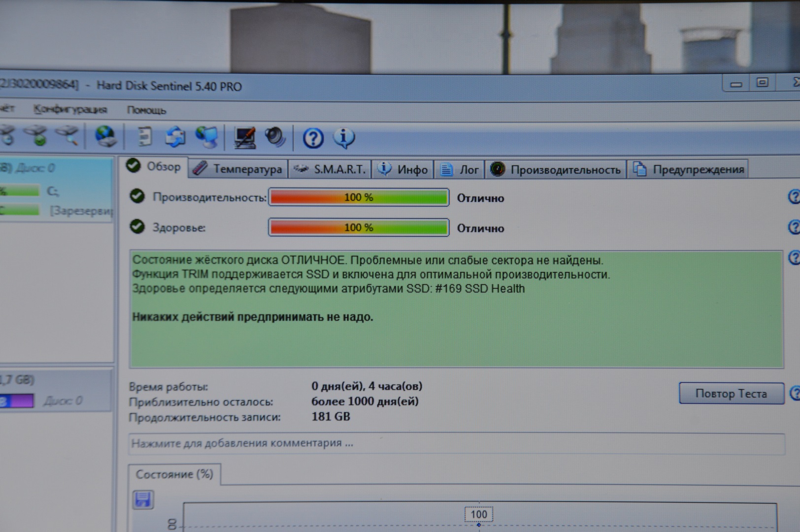The image size is (800, 532).
Task: Click the disk with green checkmark icon
Action: point(37,135)
